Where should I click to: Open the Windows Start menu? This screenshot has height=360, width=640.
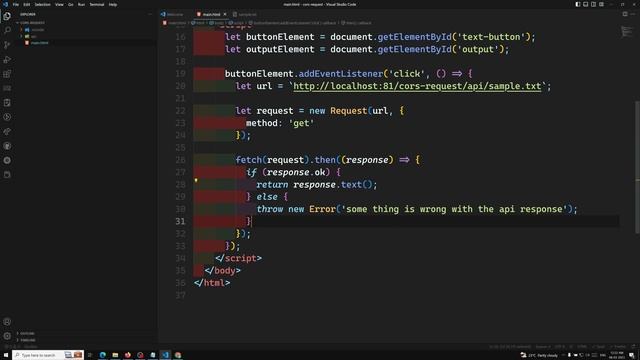pos(6,355)
